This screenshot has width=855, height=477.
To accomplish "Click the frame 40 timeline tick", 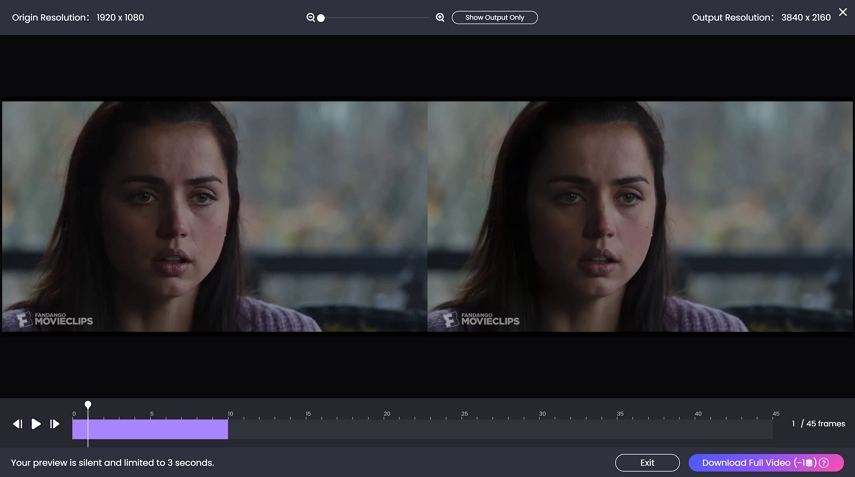I will pyautogui.click(x=698, y=415).
